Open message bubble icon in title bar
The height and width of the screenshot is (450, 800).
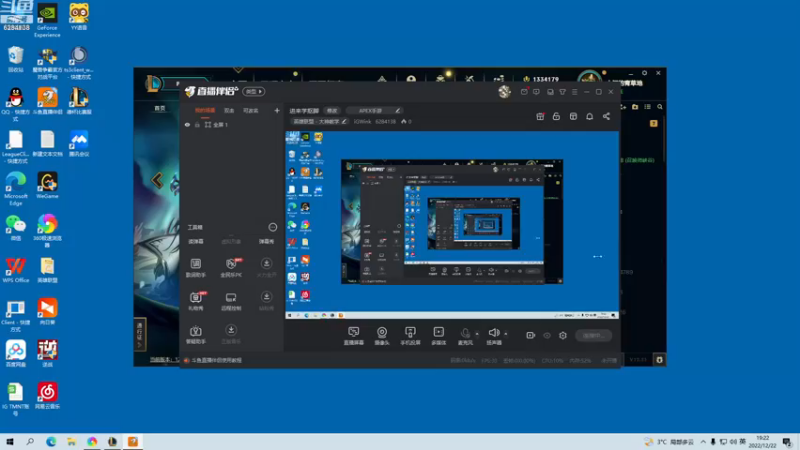pyautogui.click(x=536, y=92)
